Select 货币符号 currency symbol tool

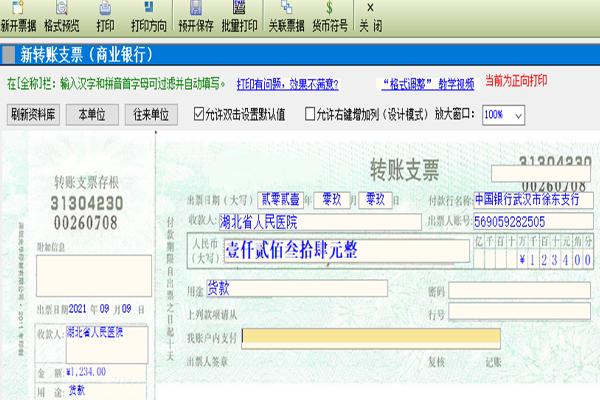(329, 17)
